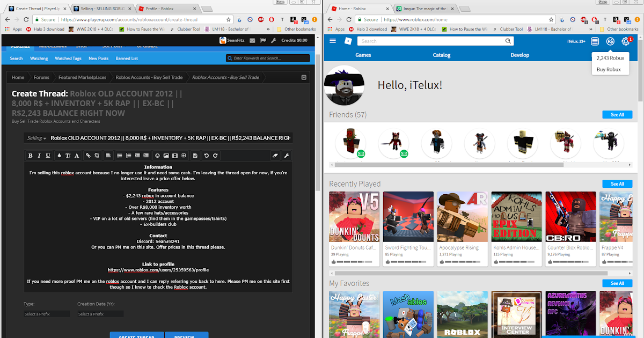Select Buy Robux from popup menu

(x=609, y=69)
